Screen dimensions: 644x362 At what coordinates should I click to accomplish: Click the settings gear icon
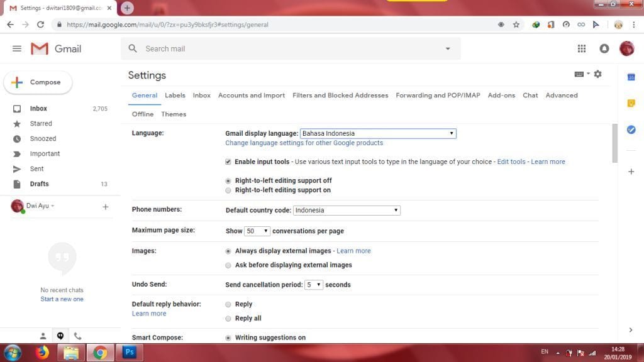(x=597, y=74)
